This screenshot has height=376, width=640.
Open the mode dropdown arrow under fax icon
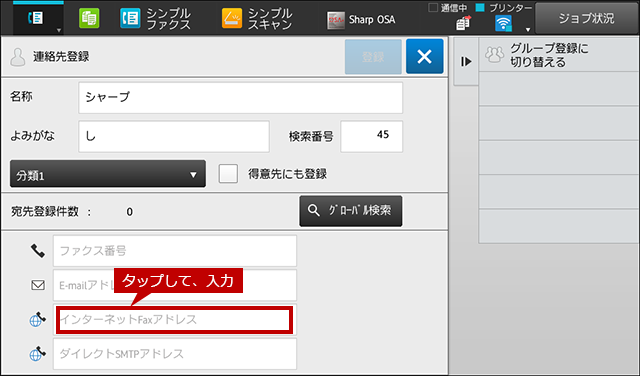coord(59,31)
